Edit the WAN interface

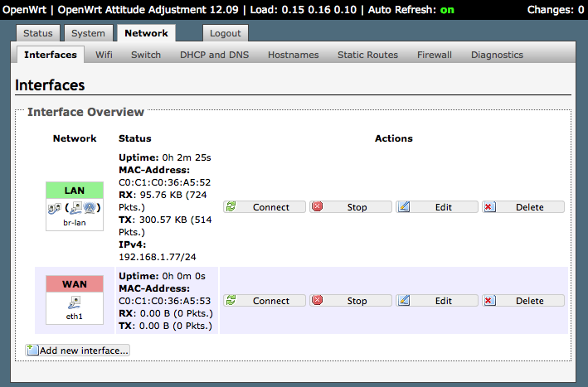437,301
